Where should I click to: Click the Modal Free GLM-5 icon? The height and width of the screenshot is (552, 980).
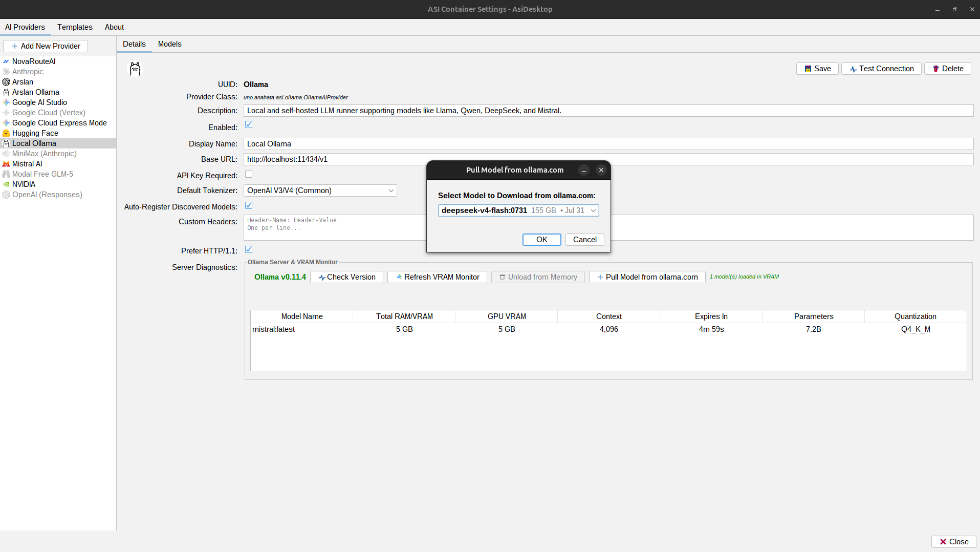pos(6,174)
